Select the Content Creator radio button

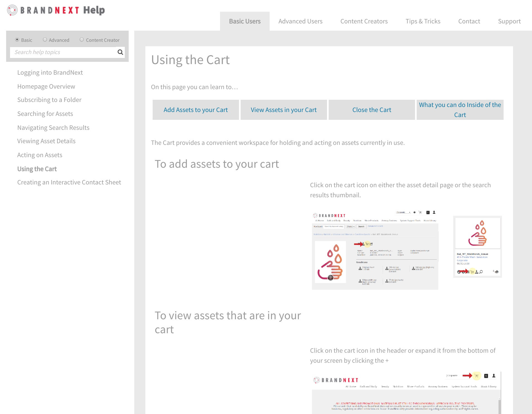82,40
